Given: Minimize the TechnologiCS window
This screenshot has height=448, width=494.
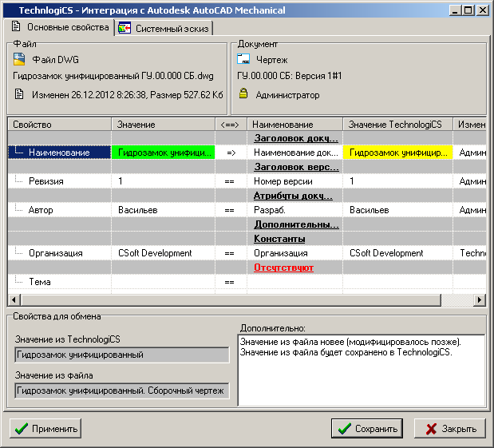Looking at the screenshot, I should [455, 10].
